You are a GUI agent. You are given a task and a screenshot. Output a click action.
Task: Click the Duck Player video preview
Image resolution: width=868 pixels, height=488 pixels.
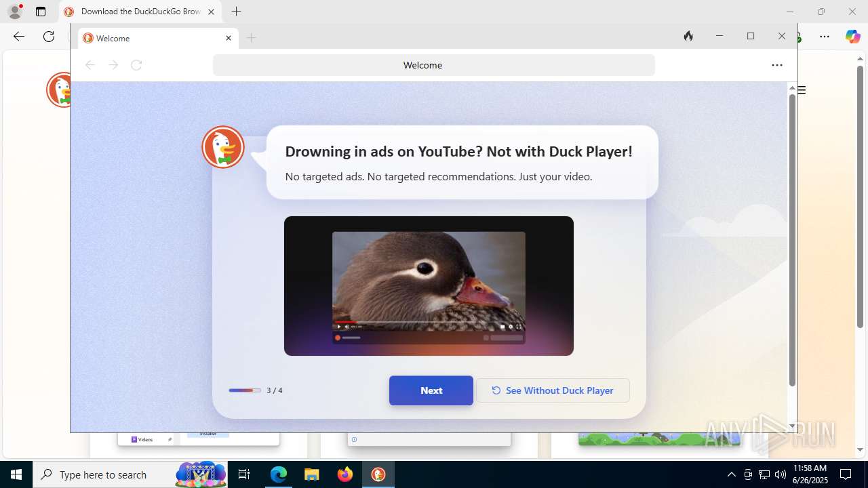tap(429, 286)
